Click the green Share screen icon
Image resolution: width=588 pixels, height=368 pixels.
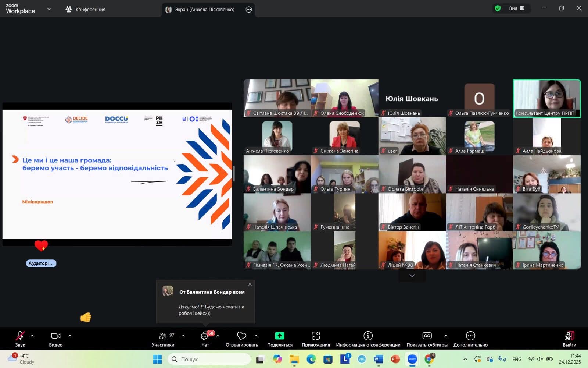click(280, 336)
